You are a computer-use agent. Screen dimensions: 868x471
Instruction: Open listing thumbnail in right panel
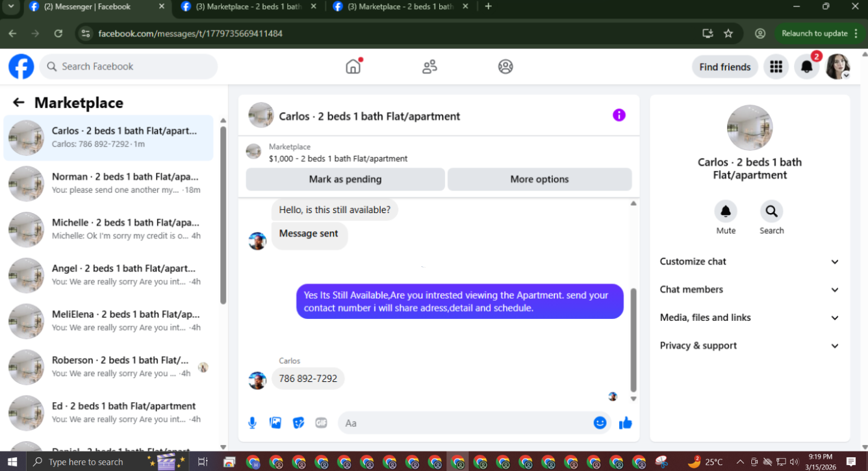(x=750, y=128)
